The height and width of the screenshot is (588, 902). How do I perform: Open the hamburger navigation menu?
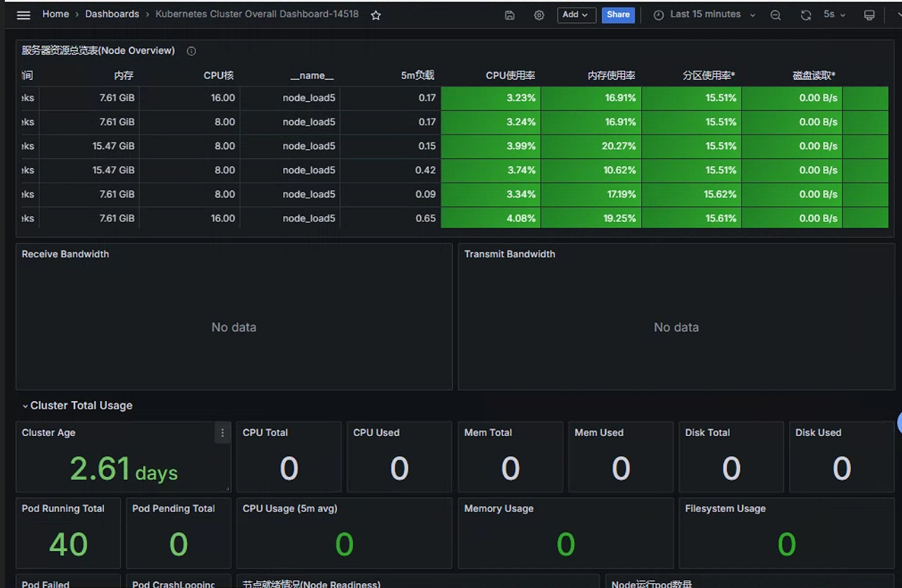coord(24,15)
